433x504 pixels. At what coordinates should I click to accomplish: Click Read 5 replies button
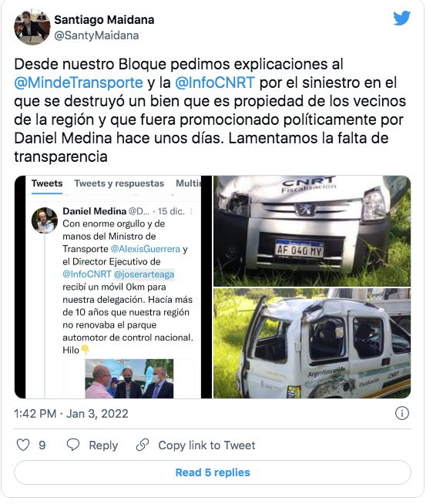[x=213, y=472]
